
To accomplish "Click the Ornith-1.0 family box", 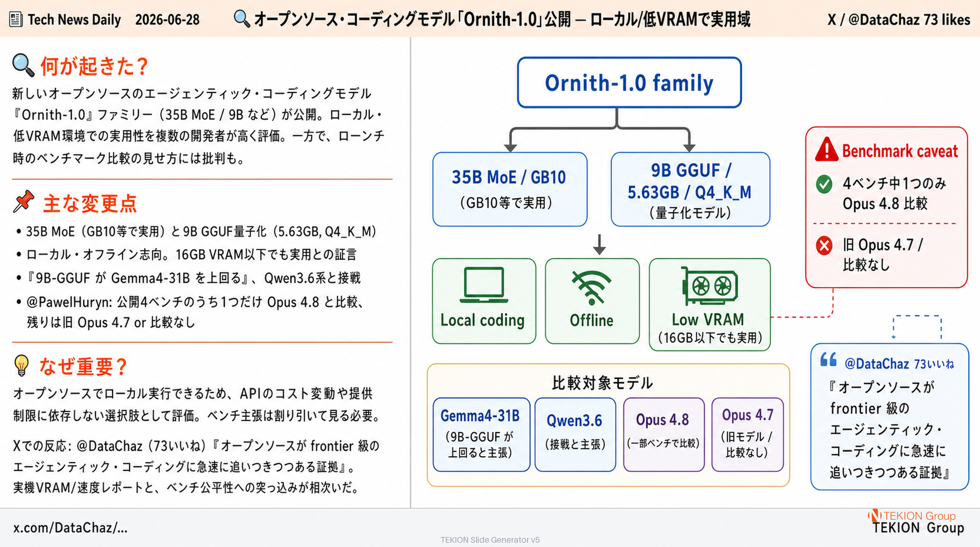I will (x=629, y=83).
